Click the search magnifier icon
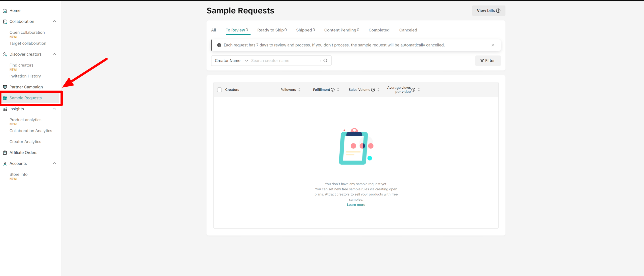 pos(325,61)
